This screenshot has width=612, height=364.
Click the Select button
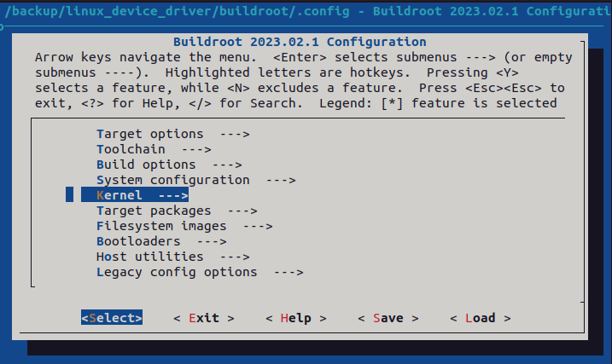[x=112, y=318]
